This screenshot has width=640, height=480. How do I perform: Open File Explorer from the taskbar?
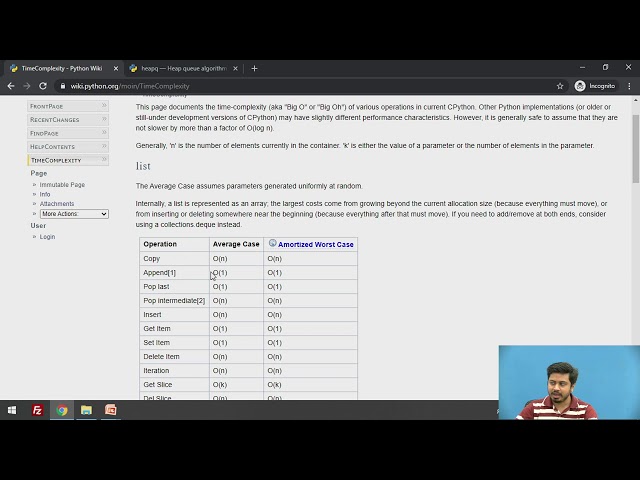(x=86, y=410)
